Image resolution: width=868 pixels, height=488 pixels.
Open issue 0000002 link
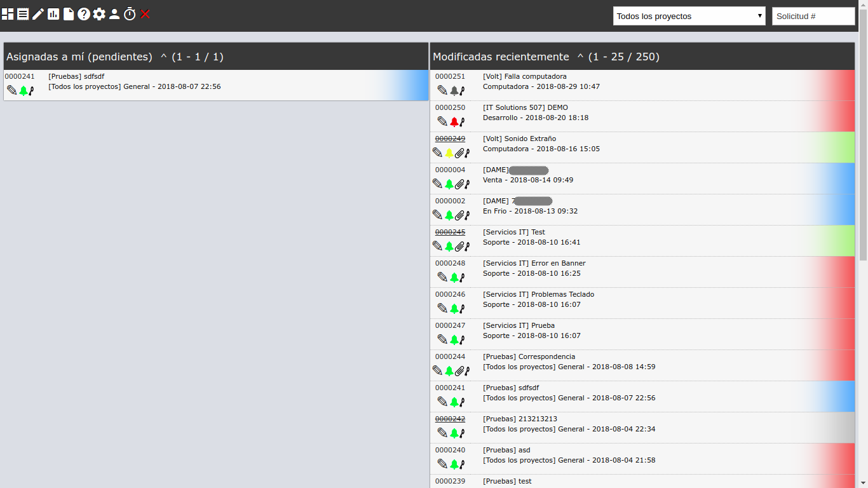(x=450, y=201)
